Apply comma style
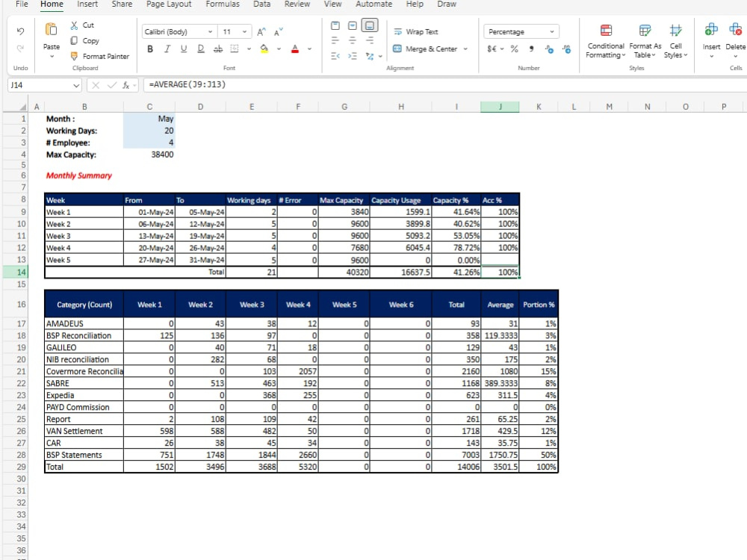Viewport: 747px width, 560px height. (532, 49)
